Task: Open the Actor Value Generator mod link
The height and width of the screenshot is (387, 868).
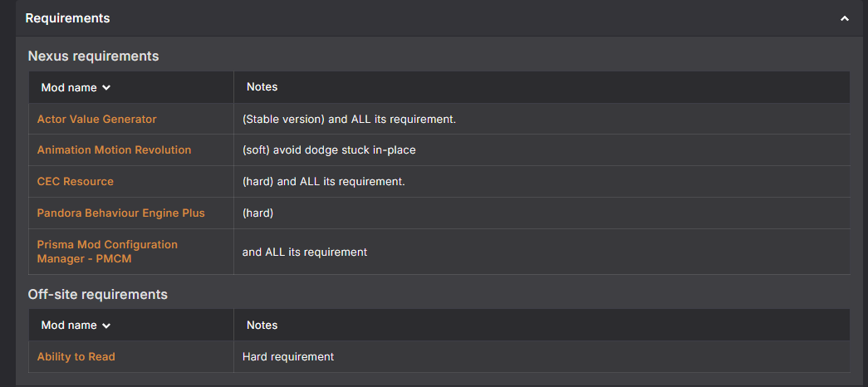Action: (97, 119)
